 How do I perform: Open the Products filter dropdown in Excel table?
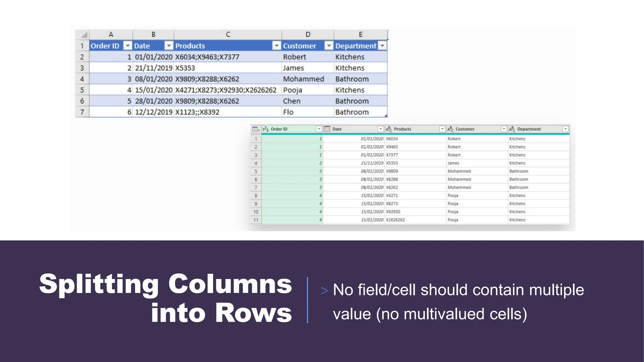click(x=276, y=46)
